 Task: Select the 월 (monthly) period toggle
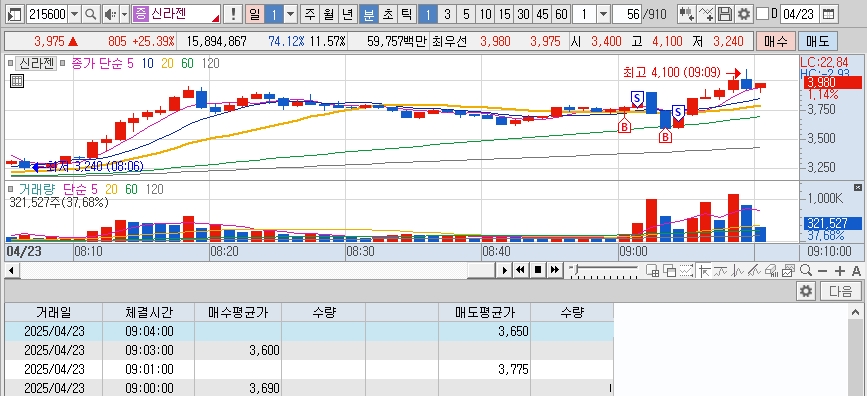coord(328,14)
